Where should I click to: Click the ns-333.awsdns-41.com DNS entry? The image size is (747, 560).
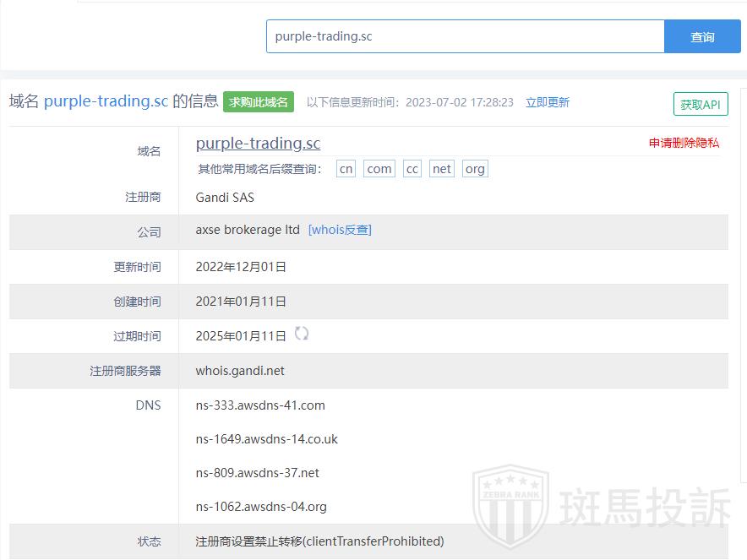(x=260, y=405)
